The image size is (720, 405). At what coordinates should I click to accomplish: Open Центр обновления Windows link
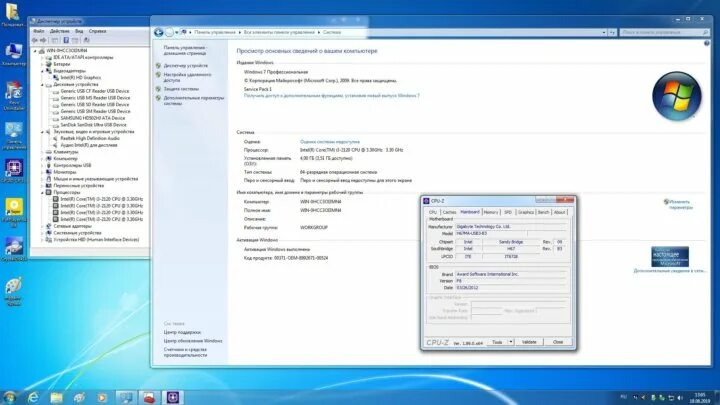coord(193,341)
